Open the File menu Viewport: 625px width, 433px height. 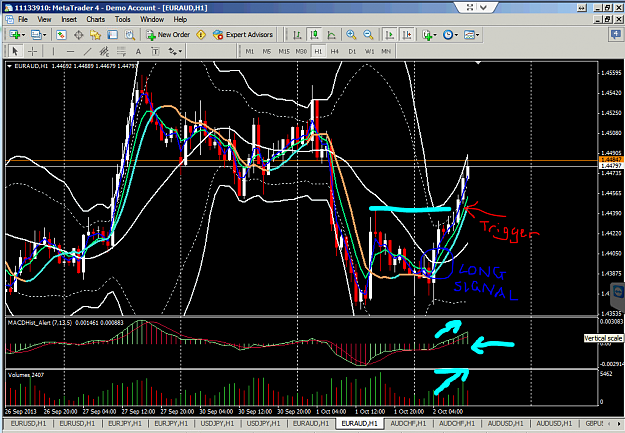pos(23,19)
